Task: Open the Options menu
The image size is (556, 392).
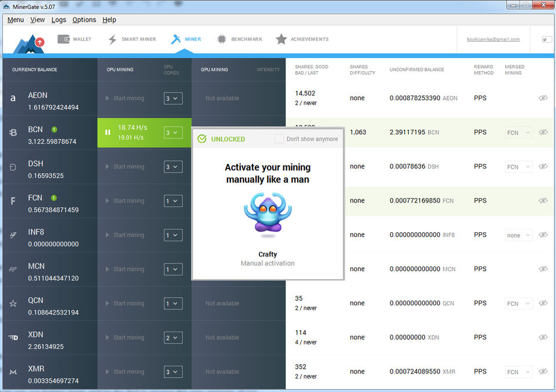Action: (x=84, y=20)
